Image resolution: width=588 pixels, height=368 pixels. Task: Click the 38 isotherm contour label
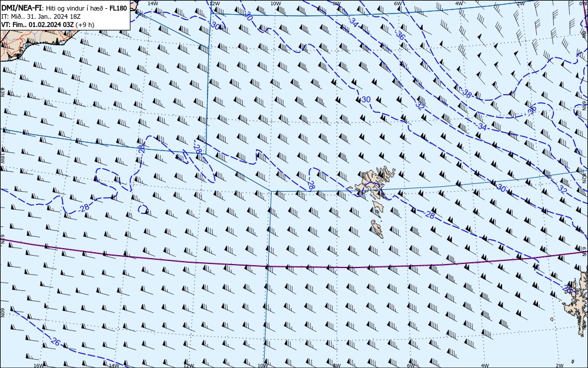[467, 93]
